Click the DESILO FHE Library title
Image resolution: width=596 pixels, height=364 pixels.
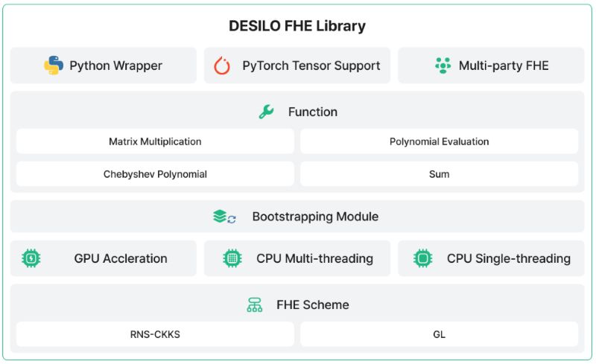point(297,26)
